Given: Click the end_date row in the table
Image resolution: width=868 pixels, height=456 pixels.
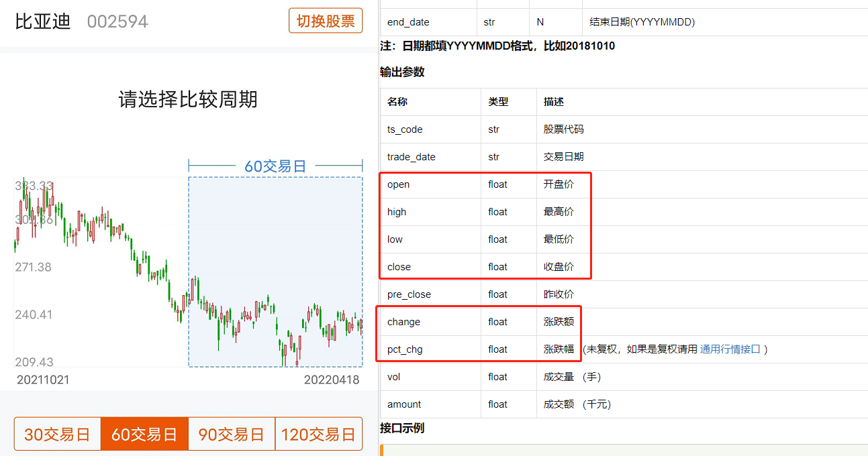Looking at the screenshot, I should (430, 20).
